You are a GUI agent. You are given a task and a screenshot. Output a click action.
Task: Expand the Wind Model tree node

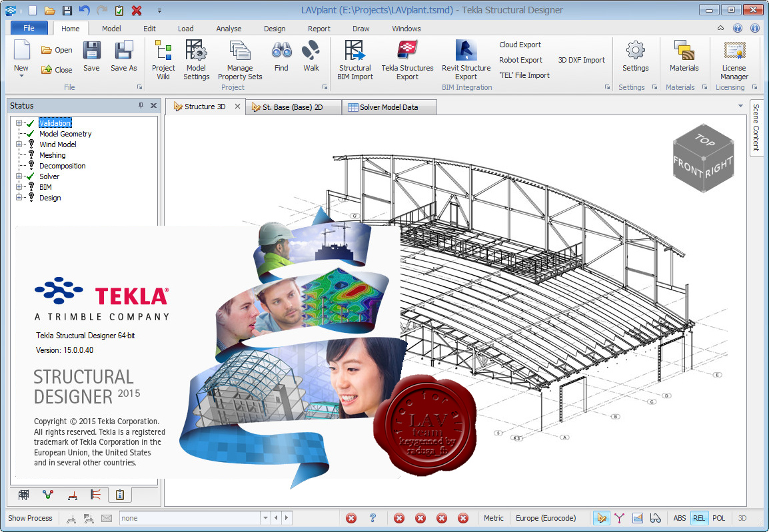tap(19, 144)
